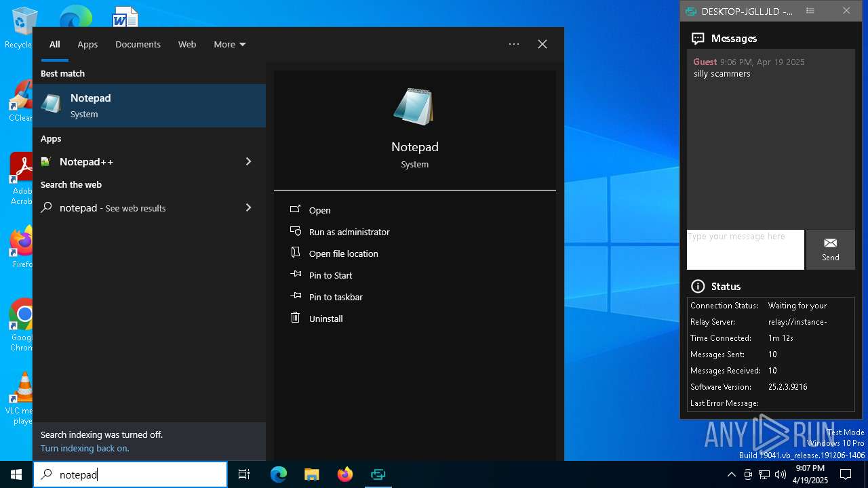This screenshot has height=488, width=868.
Task: Click the taskbar search box containing notepad
Action: coord(130,474)
